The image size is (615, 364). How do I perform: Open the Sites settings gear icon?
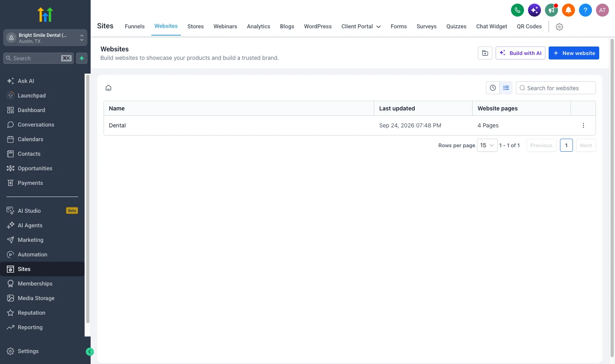click(x=560, y=27)
